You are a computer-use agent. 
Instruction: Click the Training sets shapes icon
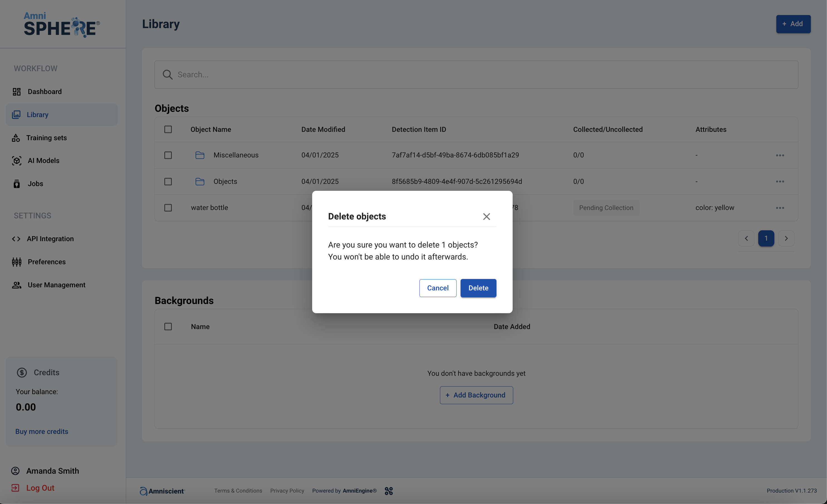(16, 138)
